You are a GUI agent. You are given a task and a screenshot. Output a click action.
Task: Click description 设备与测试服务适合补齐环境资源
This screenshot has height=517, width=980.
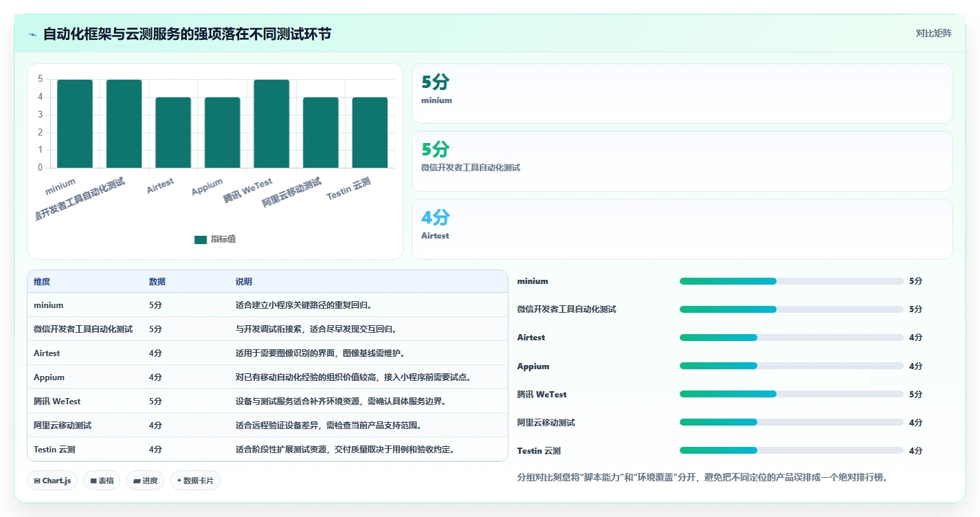pyautogui.click(x=342, y=401)
